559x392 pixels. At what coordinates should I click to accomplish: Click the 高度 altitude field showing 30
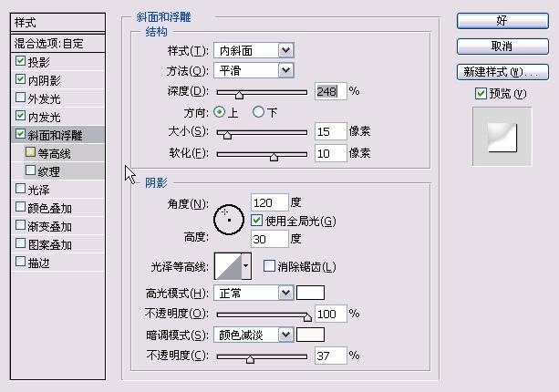270,239
